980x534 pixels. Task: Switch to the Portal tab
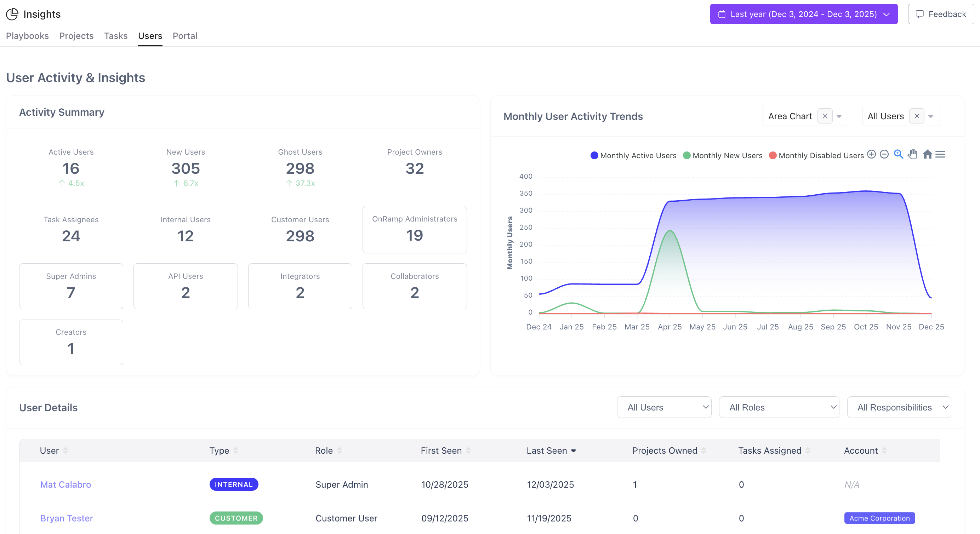185,36
